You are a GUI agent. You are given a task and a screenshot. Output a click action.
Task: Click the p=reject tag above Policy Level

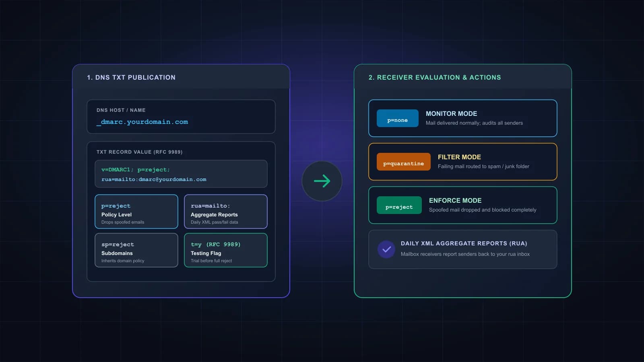(116, 206)
